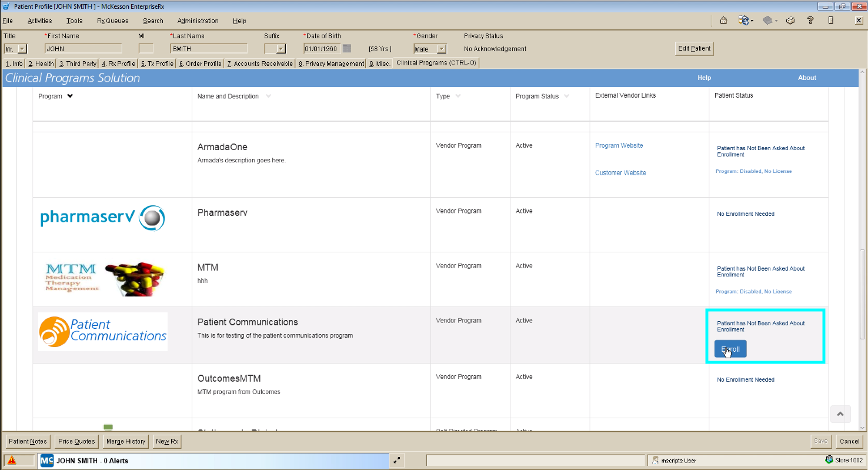Open the Title dropdown showing Mr.
Screen dimensions: 868x470
click(x=22, y=49)
